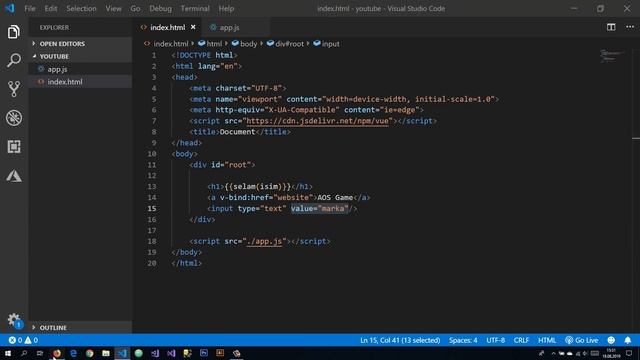Click the editor minimap
The height and width of the screenshot is (360, 640).
[x=611, y=56]
